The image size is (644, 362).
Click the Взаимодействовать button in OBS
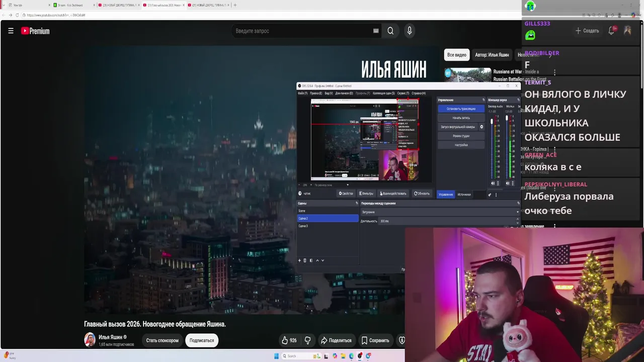pos(393,194)
